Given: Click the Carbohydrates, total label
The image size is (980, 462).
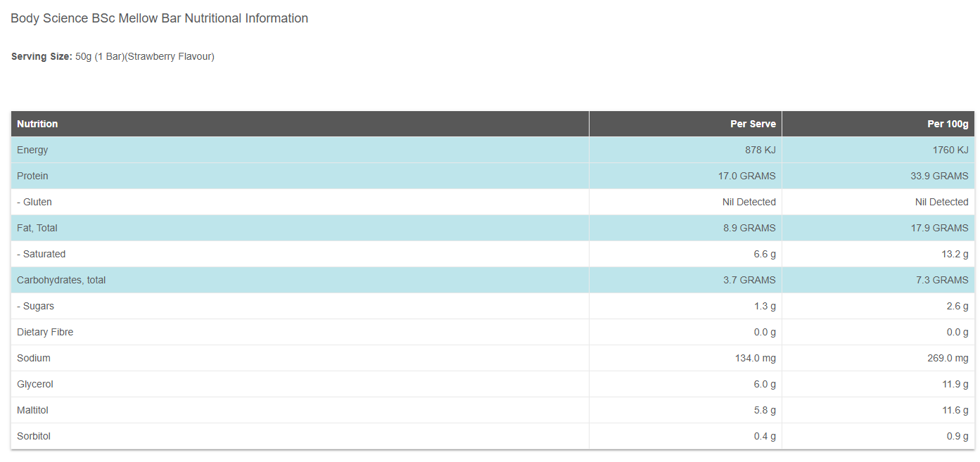Looking at the screenshot, I should pyautogui.click(x=61, y=280).
